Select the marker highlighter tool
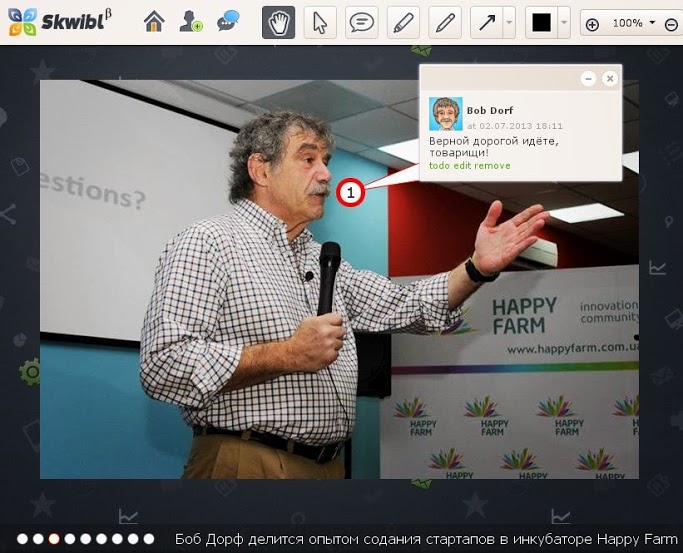 403,23
